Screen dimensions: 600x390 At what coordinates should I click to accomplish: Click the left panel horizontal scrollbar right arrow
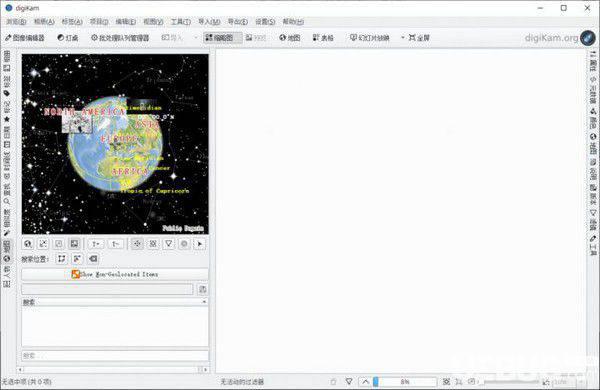[x=206, y=369]
